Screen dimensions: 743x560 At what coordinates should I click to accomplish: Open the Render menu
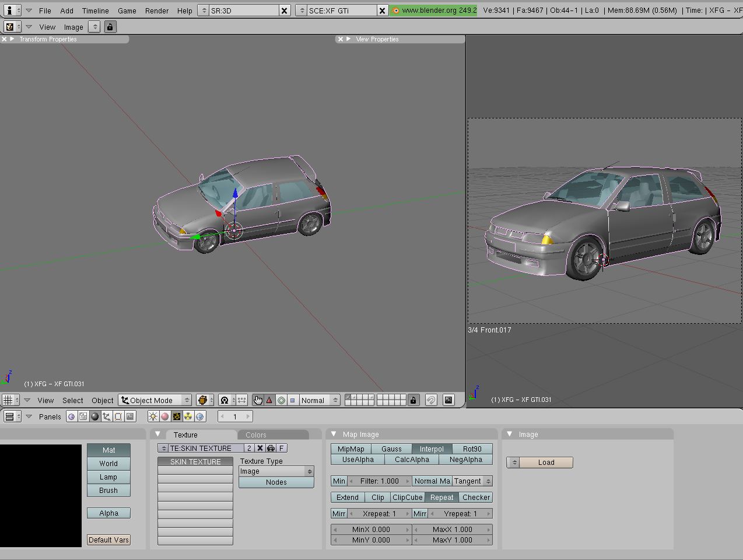(x=156, y=10)
